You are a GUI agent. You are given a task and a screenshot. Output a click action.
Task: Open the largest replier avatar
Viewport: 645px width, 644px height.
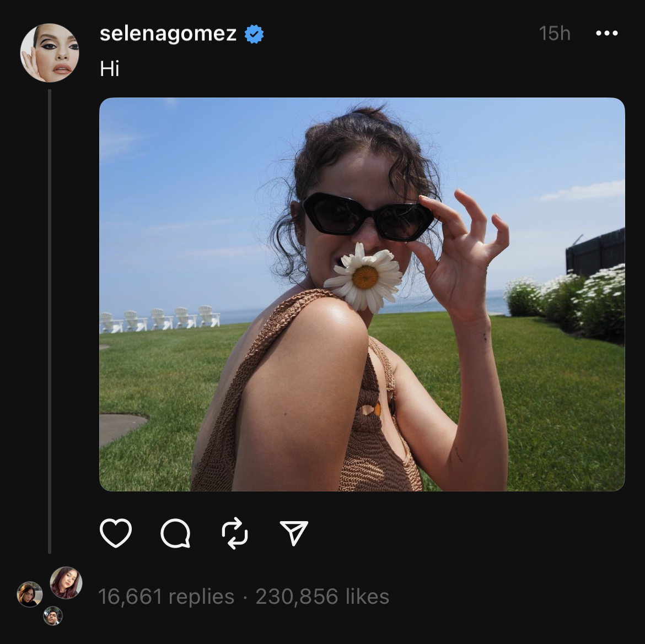coord(66,582)
